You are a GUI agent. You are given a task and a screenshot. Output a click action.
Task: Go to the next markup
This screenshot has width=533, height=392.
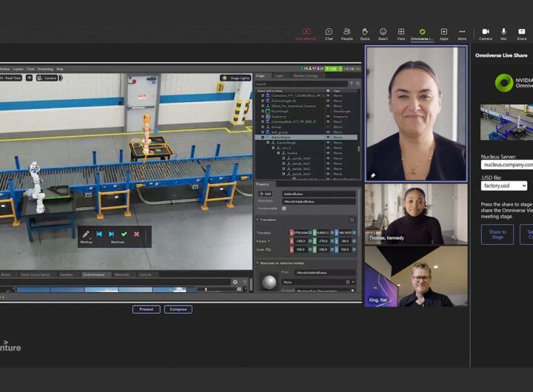tap(111, 234)
